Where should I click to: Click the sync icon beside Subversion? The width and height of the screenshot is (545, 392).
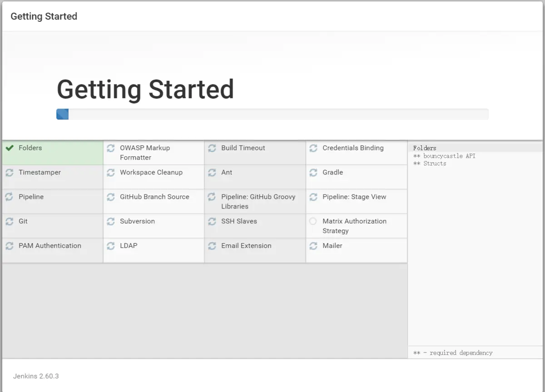pyautogui.click(x=111, y=222)
